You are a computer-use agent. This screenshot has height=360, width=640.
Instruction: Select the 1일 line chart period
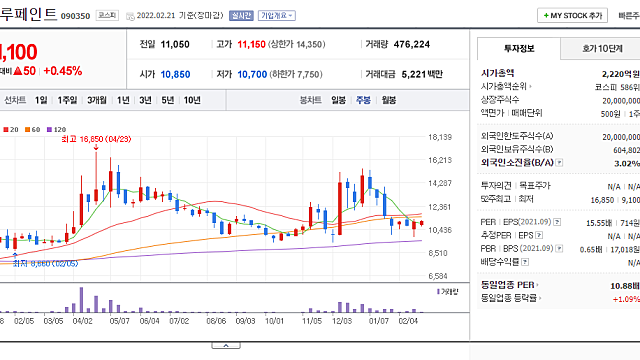click(41, 100)
